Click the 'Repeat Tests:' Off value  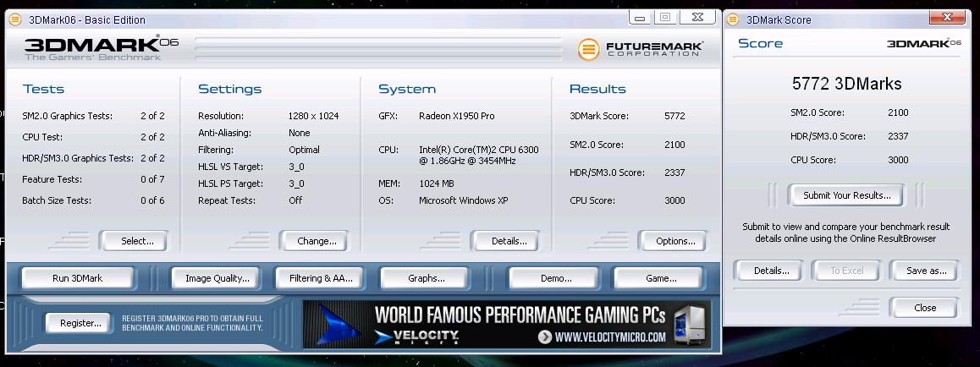pyautogui.click(x=295, y=200)
